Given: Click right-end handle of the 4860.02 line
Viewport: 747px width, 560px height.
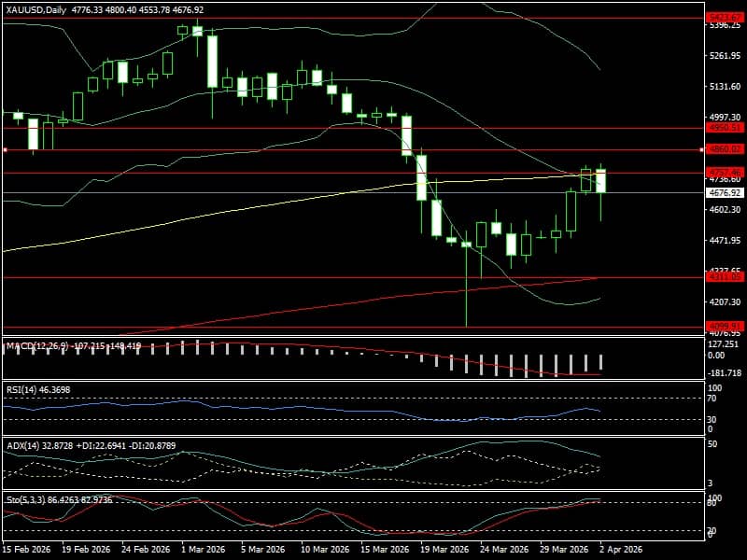Looking at the screenshot, I should tap(701, 149).
